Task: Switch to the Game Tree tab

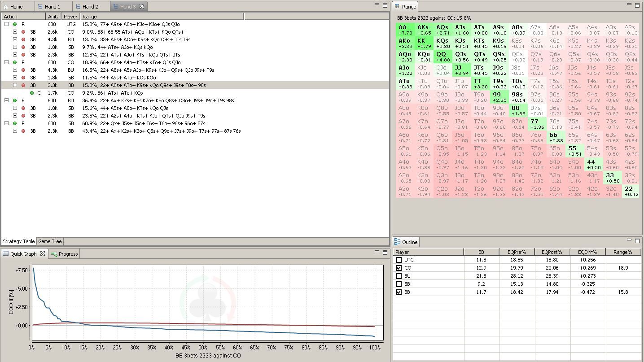Action: tap(50, 241)
